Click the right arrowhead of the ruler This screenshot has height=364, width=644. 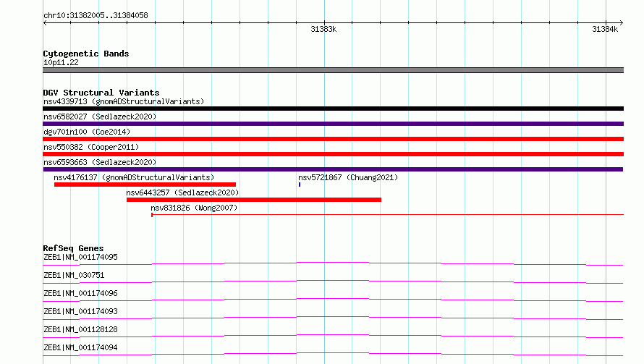(x=621, y=23)
